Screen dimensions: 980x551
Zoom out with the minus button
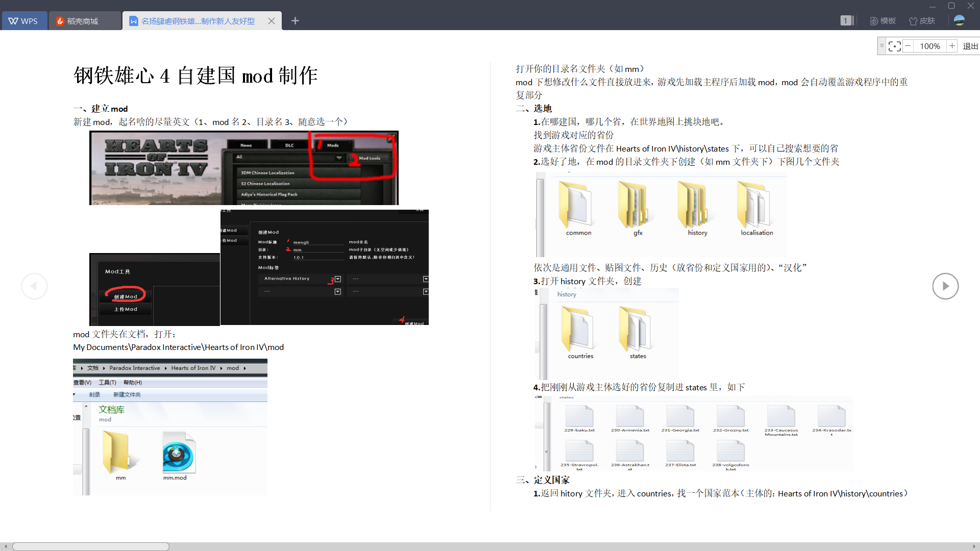tap(908, 46)
